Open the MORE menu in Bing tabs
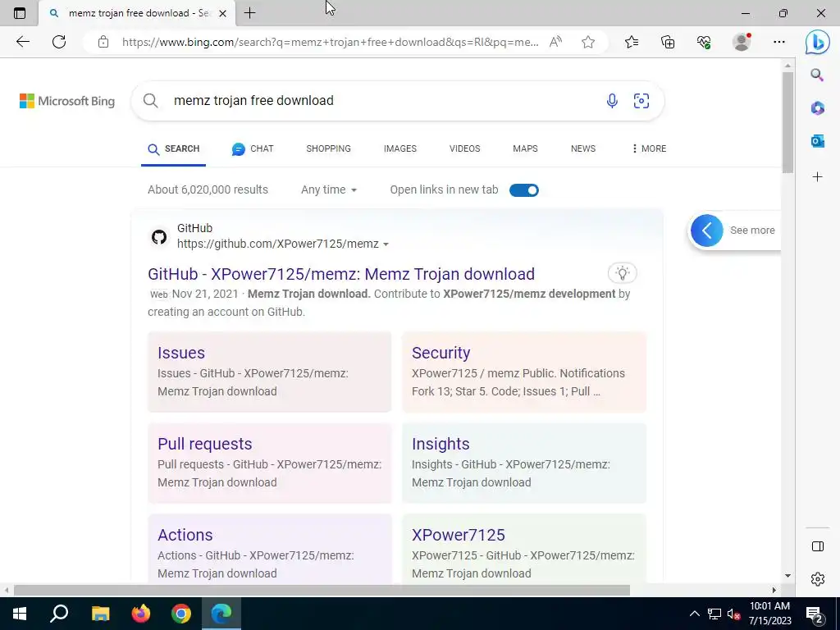The width and height of the screenshot is (840, 630). point(649,148)
